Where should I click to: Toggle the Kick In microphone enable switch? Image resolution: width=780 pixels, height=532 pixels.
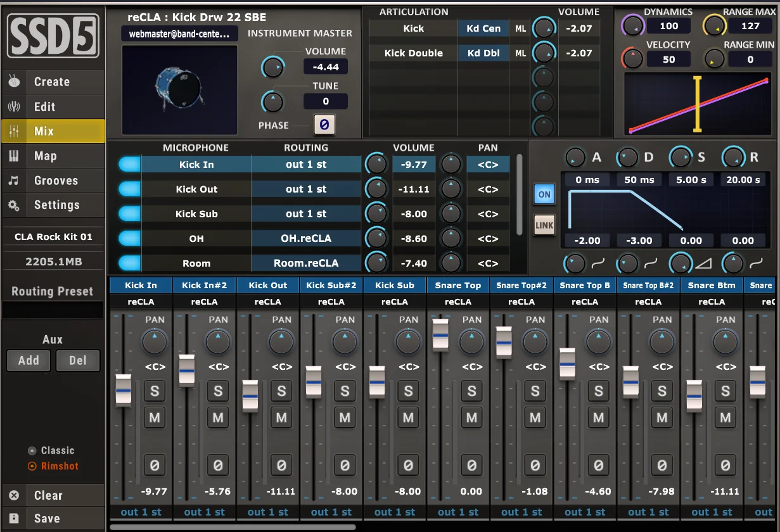click(129, 165)
